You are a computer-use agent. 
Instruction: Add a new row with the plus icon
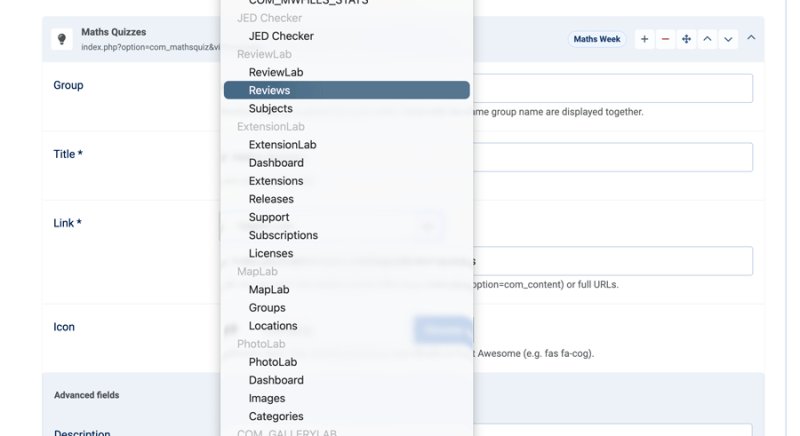[x=644, y=39]
